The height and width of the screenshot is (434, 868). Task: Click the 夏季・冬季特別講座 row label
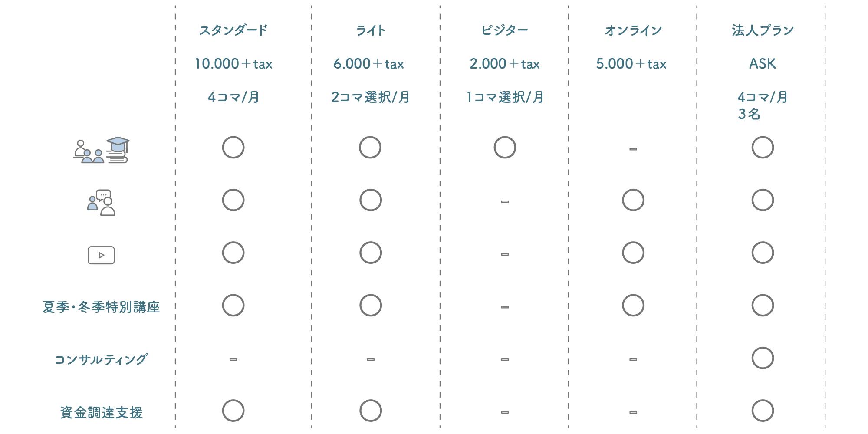101,307
